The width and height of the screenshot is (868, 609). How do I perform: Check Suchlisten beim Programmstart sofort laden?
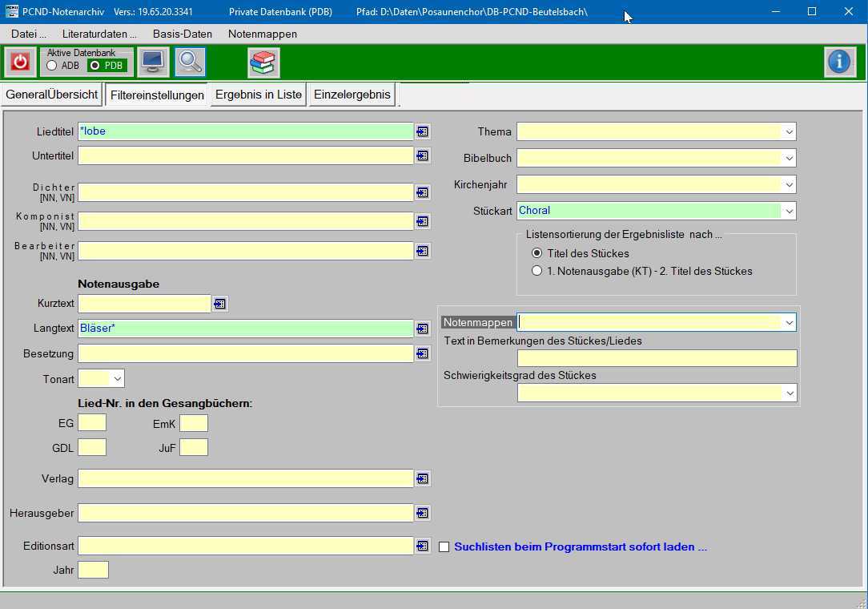(x=444, y=547)
